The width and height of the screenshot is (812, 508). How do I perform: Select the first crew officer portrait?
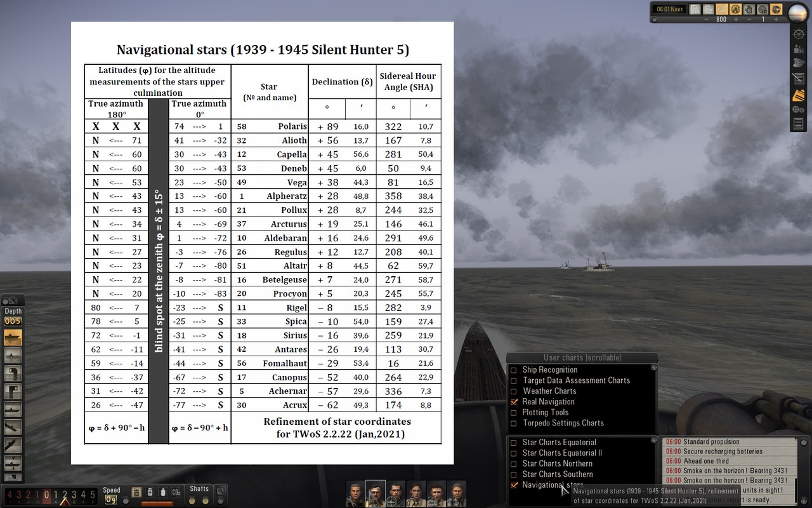(355, 493)
